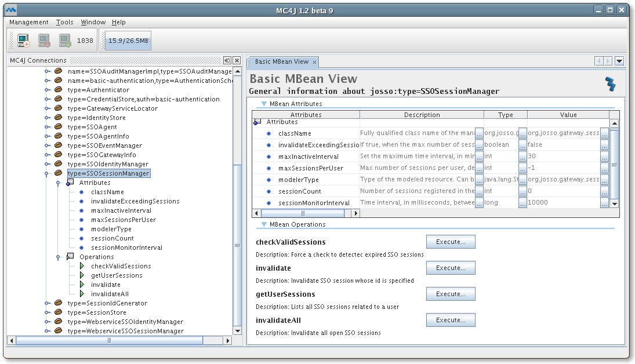
Task: Minimize the MC4J Connections panel to sidebar
Action: (227, 61)
